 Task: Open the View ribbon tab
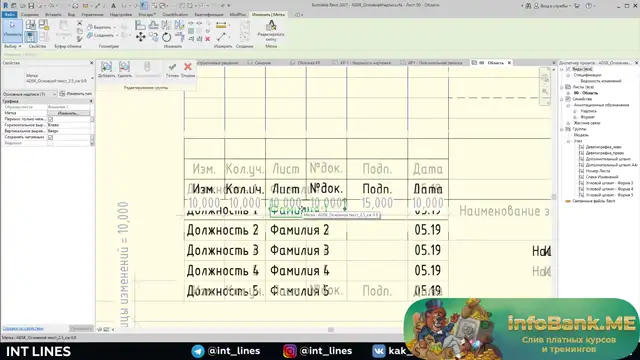[x=71, y=15]
